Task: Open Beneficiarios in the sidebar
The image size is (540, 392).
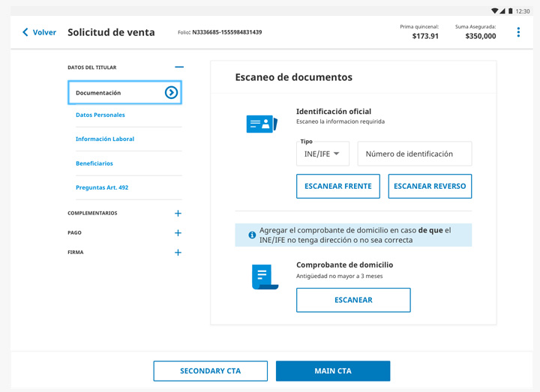Action: (x=94, y=163)
